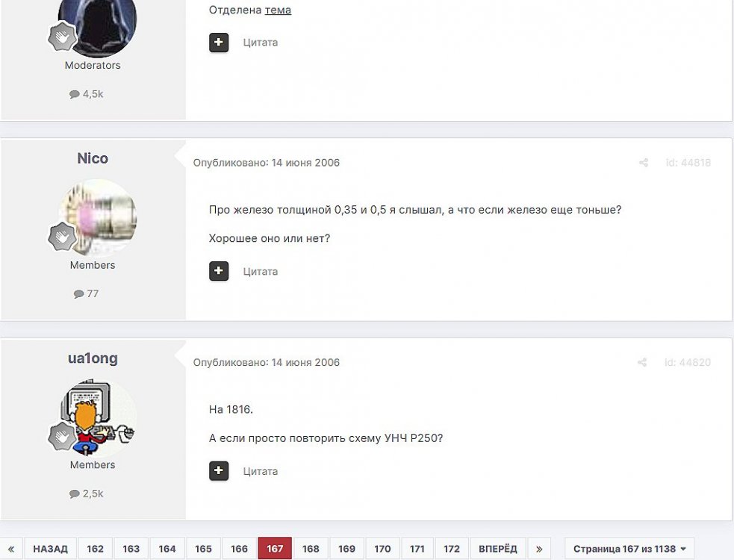Screen dimensions: 734x560
Task: Open the underlined 'тема' link
Action: click(278, 10)
